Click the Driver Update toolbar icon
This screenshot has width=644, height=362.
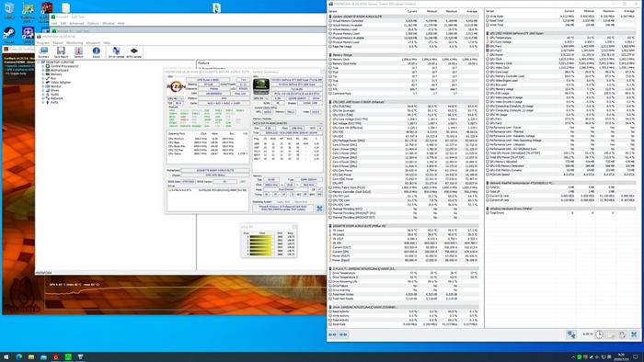(116, 52)
